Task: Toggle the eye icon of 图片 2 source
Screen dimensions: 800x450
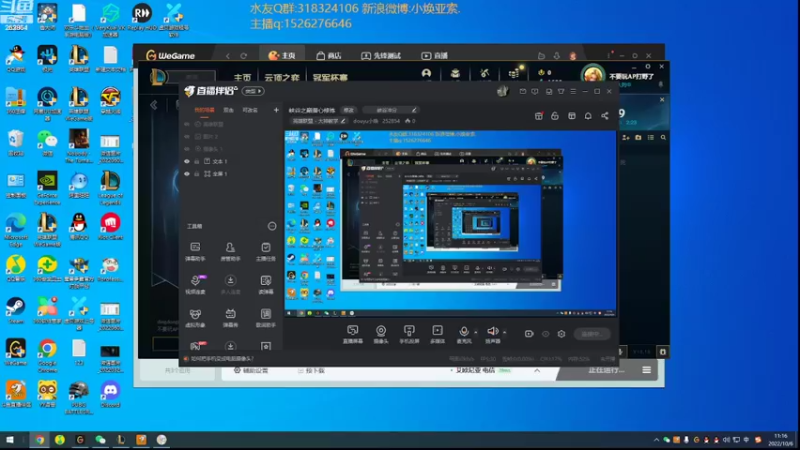Action: (x=187, y=137)
